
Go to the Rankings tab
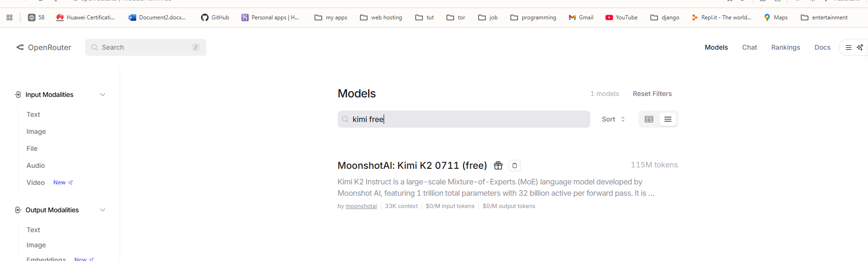785,47
